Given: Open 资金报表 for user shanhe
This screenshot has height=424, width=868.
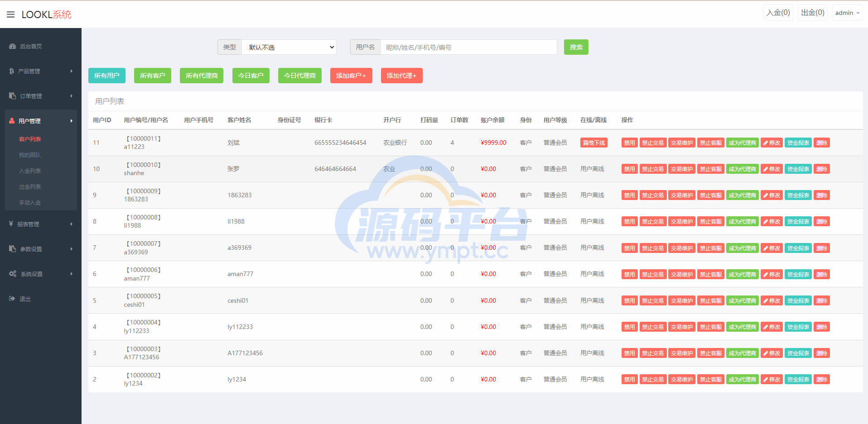Looking at the screenshot, I should pos(798,169).
